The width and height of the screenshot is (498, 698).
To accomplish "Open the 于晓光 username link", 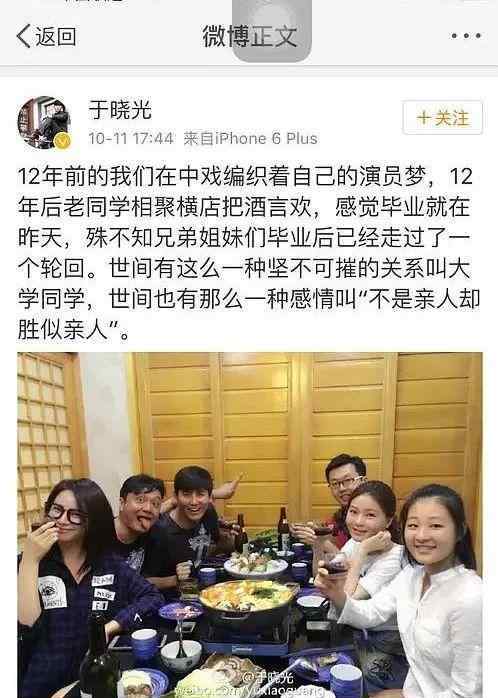I will [x=120, y=110].
